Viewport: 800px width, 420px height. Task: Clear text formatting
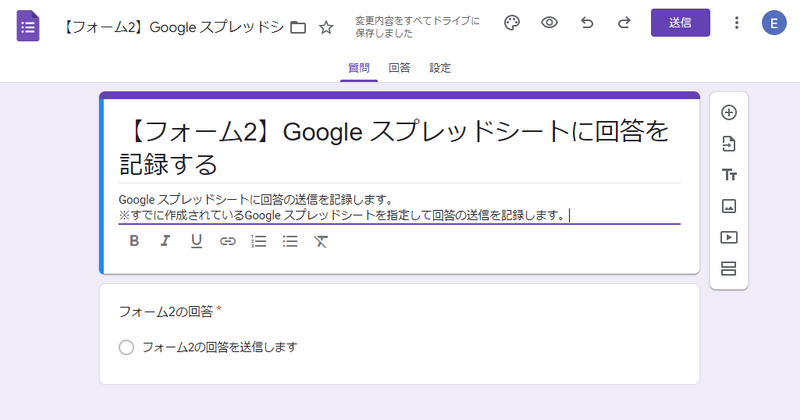tap(321, 241)
